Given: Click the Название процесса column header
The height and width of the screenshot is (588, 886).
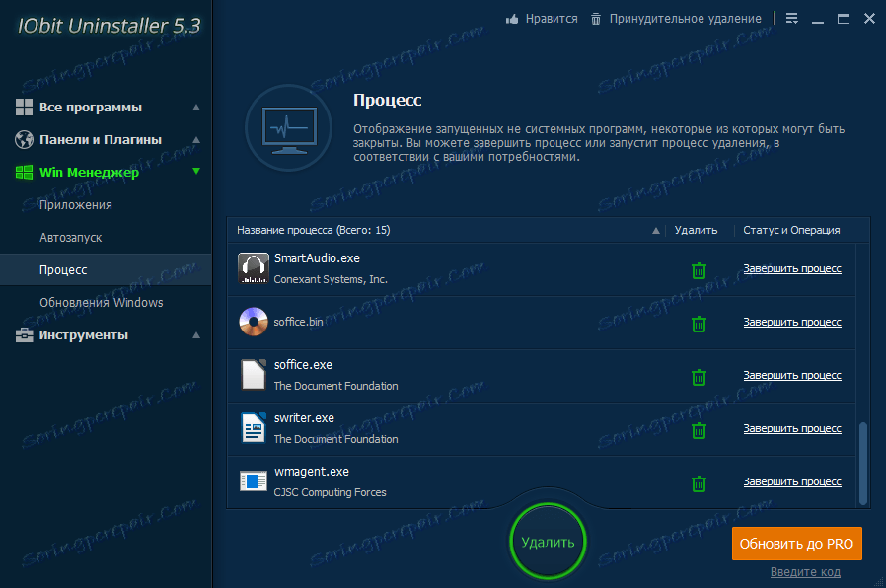Looking at the screenshot, I should 314,231.
